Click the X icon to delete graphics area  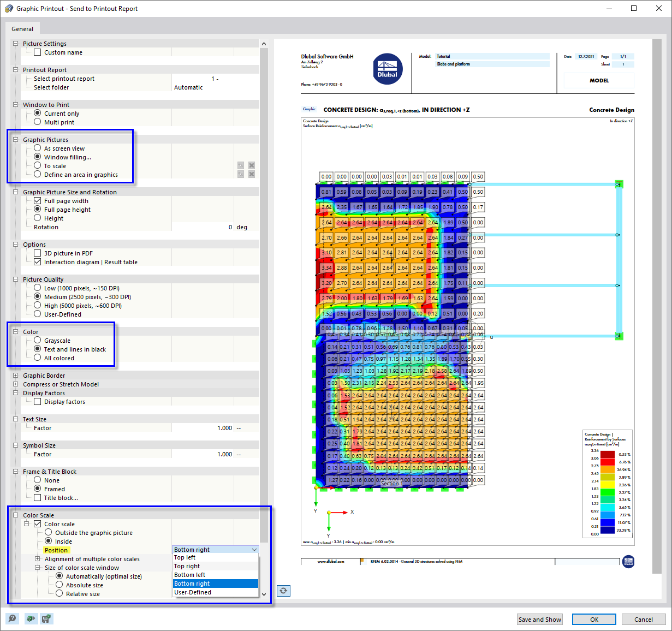tap(252, 165)
